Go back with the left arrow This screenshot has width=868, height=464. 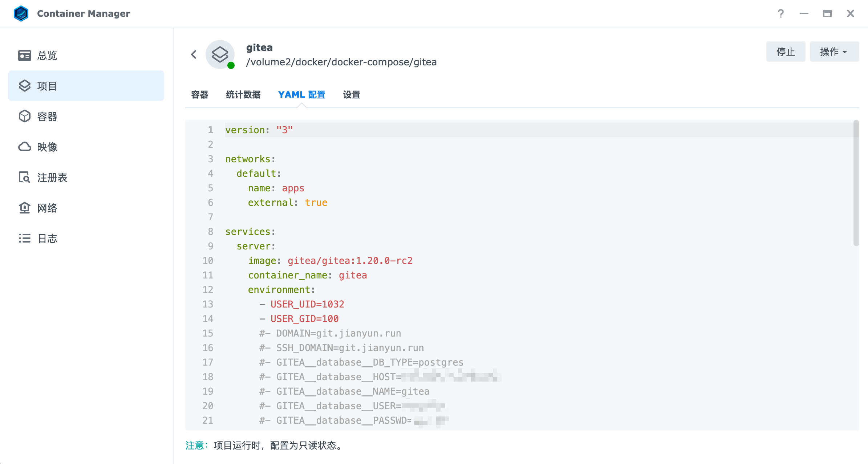(194, 54)
